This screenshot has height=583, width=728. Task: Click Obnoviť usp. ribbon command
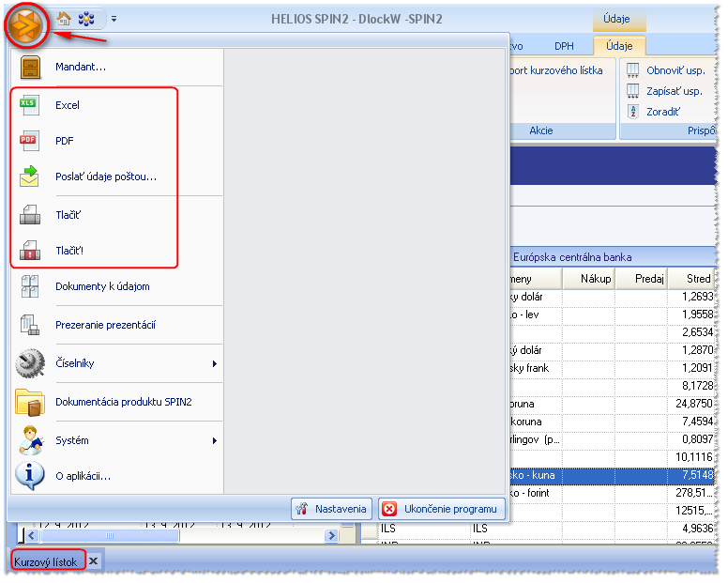pos(675,70)
